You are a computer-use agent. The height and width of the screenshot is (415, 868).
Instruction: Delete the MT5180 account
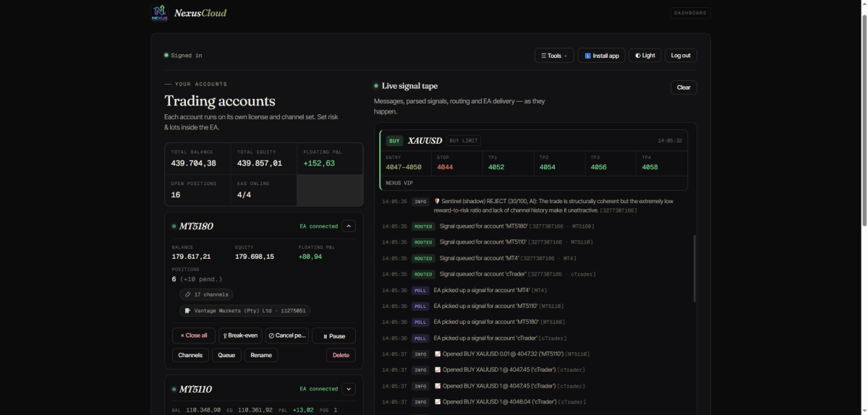pyautogui.click(x=341, y=355)
